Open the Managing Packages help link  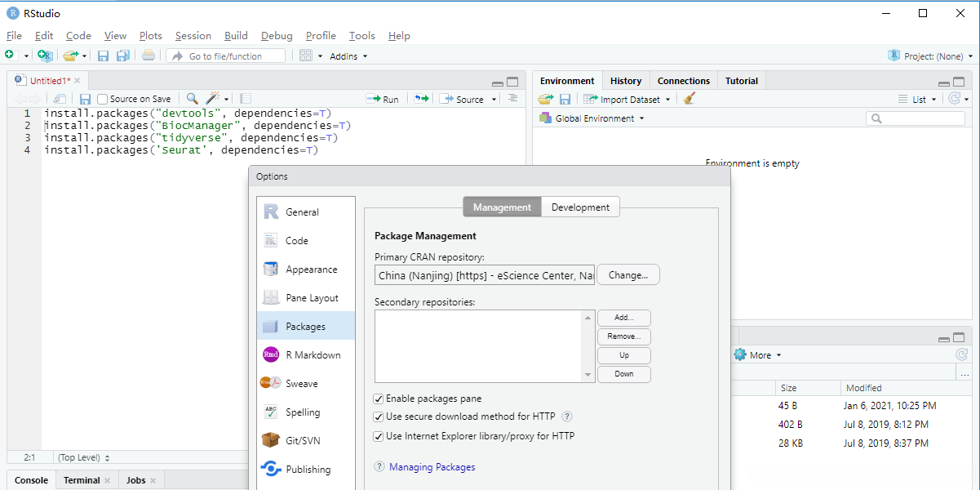point(432,467)
